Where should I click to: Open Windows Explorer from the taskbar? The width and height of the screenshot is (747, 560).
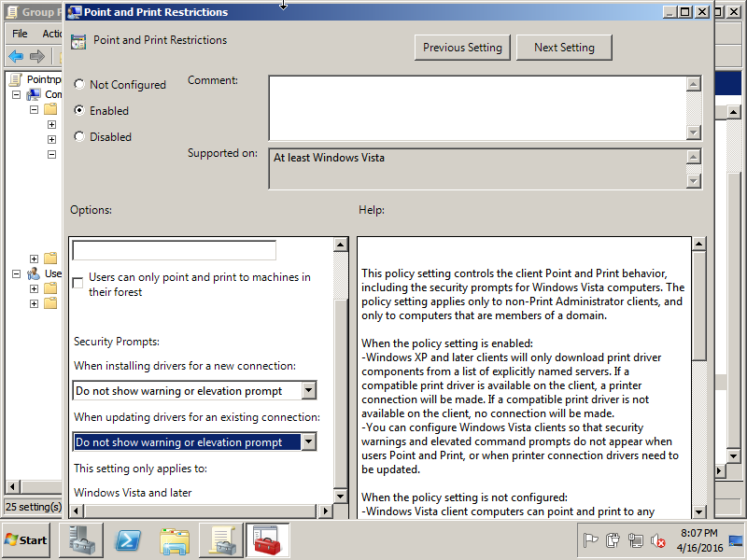175,540
